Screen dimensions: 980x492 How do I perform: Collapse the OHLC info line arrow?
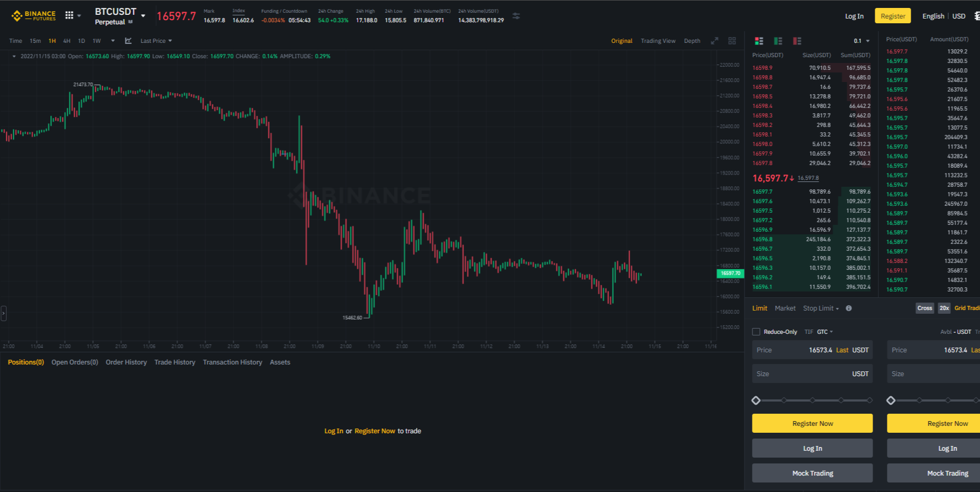[14, 56]
